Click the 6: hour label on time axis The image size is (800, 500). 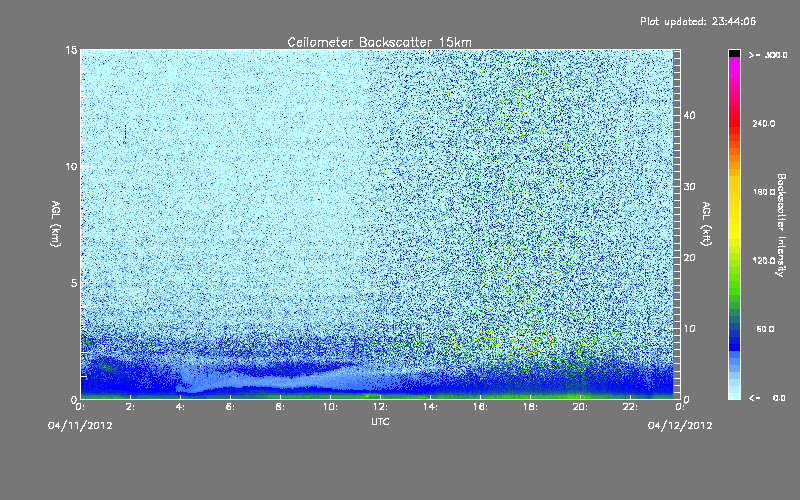click(x=230, y=407)
